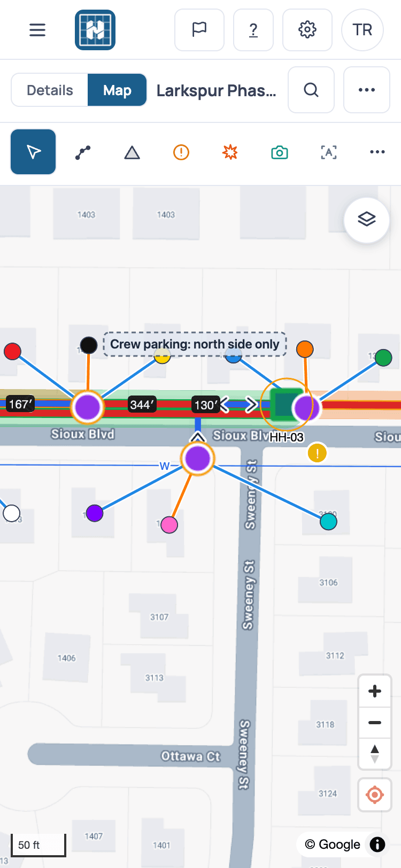The height and width of the screenshot is (868, 401).
Task: Select the orange alert marker tool
Action: click(x=181, y=153)
